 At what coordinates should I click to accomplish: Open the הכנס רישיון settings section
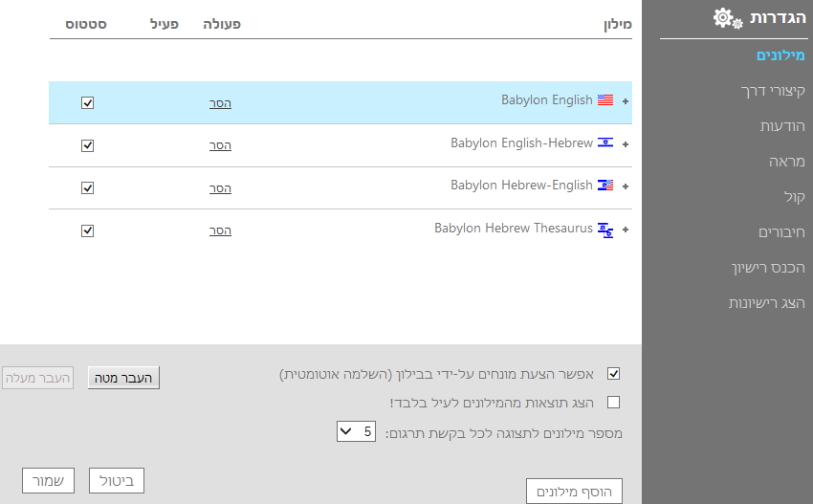coord(768,268)
